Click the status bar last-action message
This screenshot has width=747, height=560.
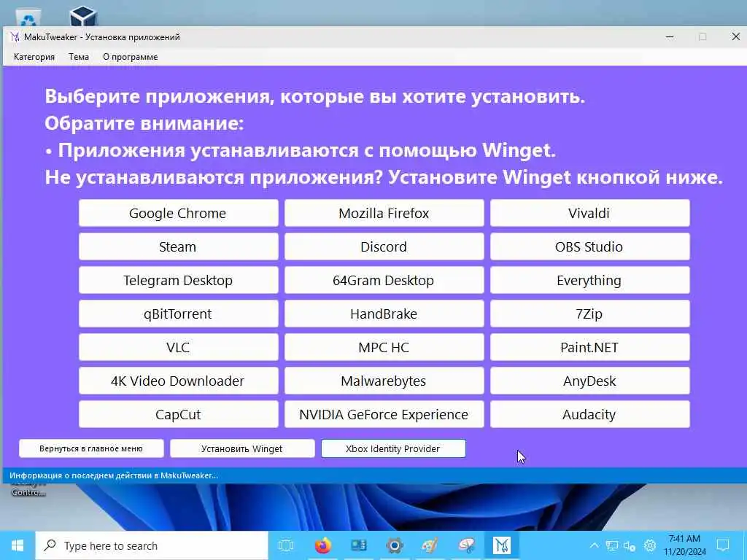click(x=114, y=475)
